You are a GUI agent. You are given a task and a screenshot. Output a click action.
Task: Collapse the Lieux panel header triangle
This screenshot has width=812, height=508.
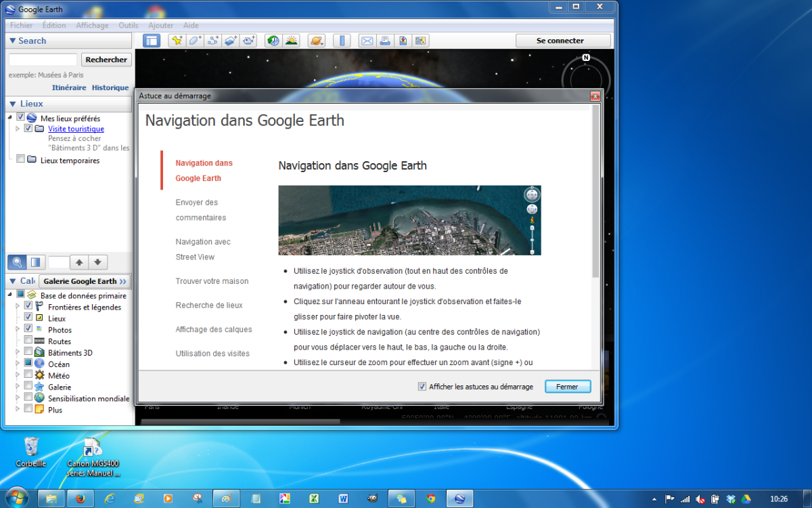(12, 104)
